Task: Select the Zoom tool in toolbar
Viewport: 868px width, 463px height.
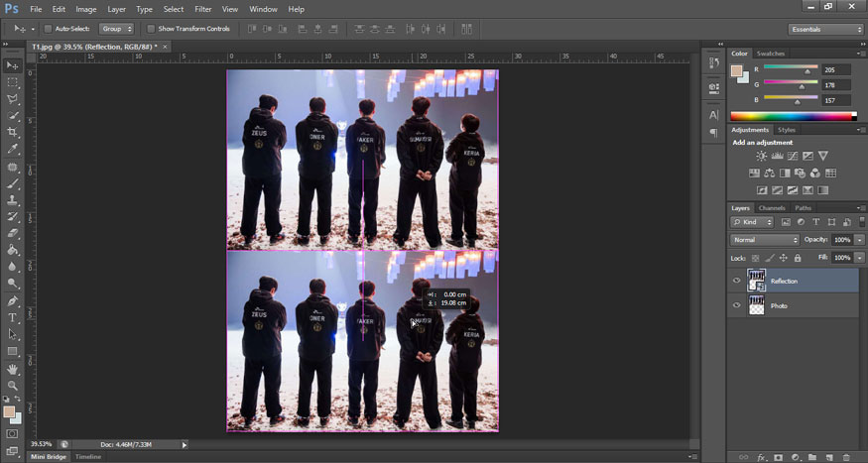Action: tap(13, 385)
